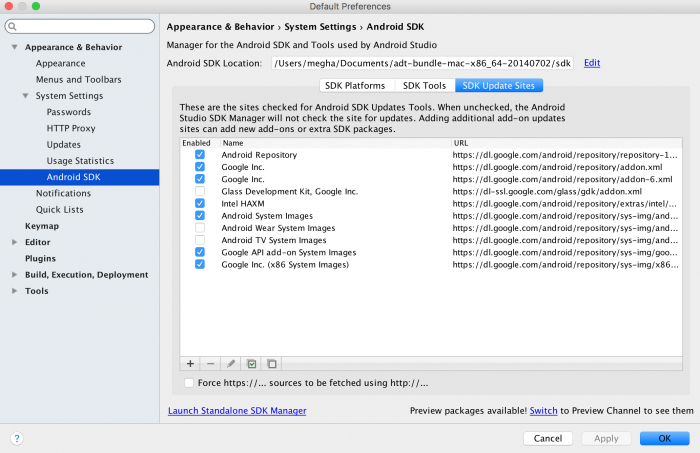Check Force https sources via http checkbox

pos(189,383)
